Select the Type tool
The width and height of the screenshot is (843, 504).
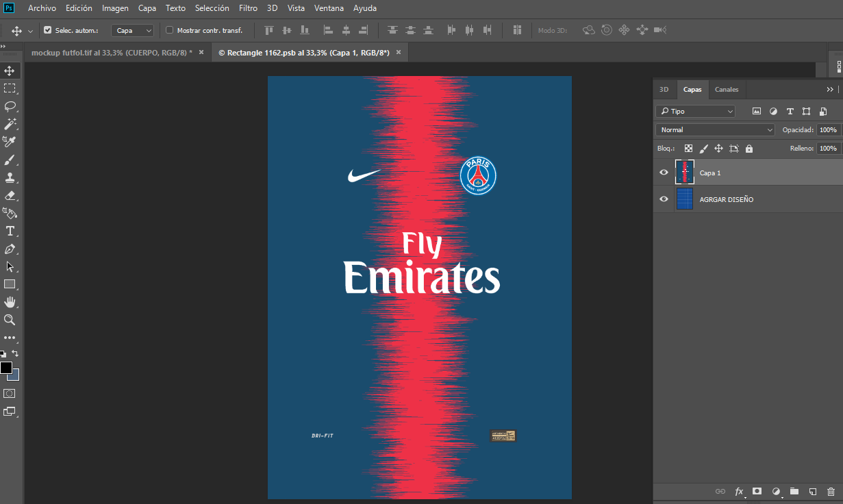tap(10, 231)
